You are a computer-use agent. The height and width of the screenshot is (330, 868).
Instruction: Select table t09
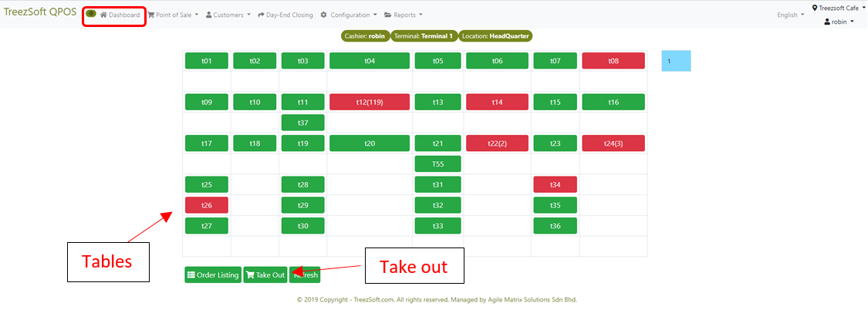point(207,103)
